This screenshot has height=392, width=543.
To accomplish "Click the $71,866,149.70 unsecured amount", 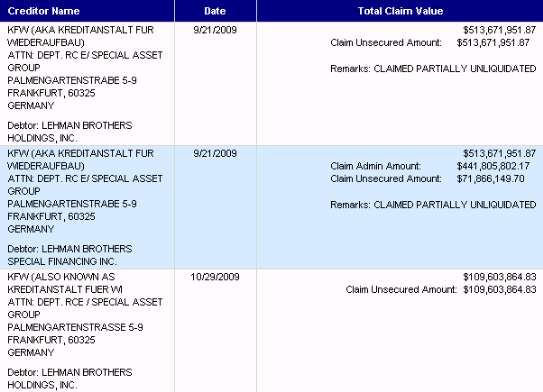I will click(x=490, y=179).
